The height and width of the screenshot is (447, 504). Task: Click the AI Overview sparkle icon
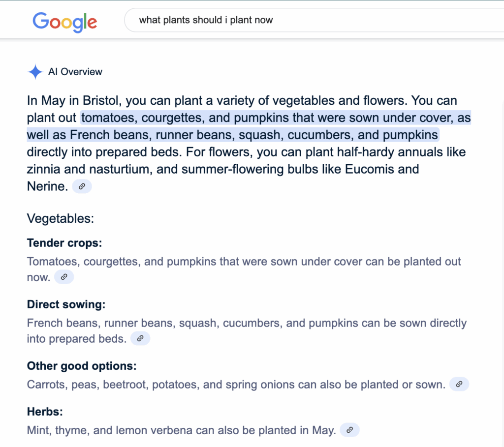click(35, 72)
